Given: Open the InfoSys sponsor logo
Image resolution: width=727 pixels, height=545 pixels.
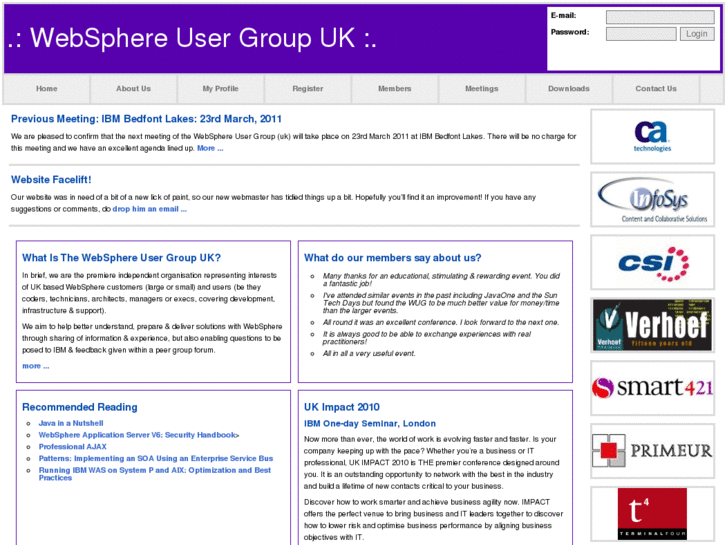Looking at the screenshot, I should pos(652,199).
